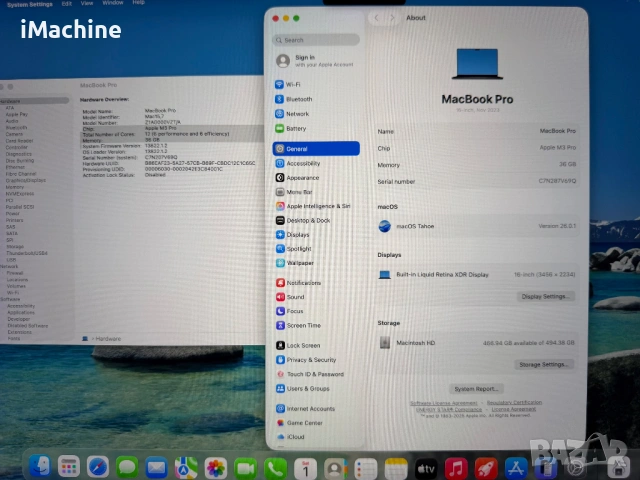The height and width of the screenshot is (480, 640).
Task: Open Finder from the Dock
Action: click(40, 467)
